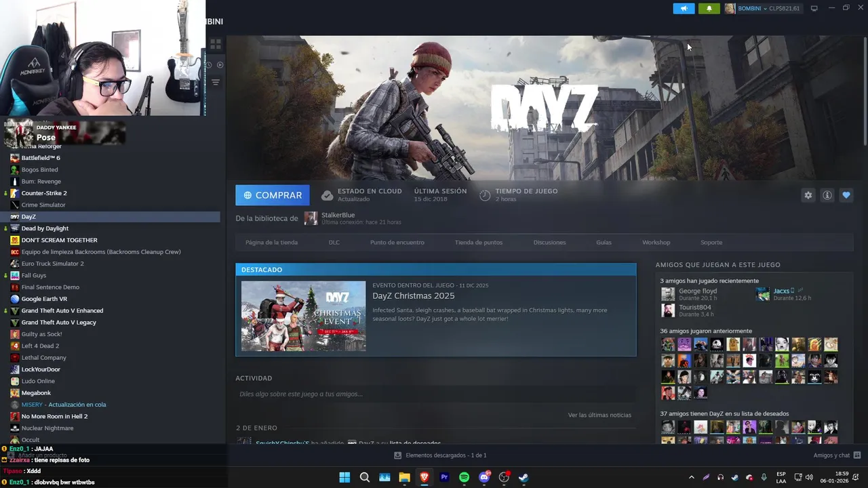Open the game settings gear icon
The width and height of the screenshot is (868, 488).
808,195
